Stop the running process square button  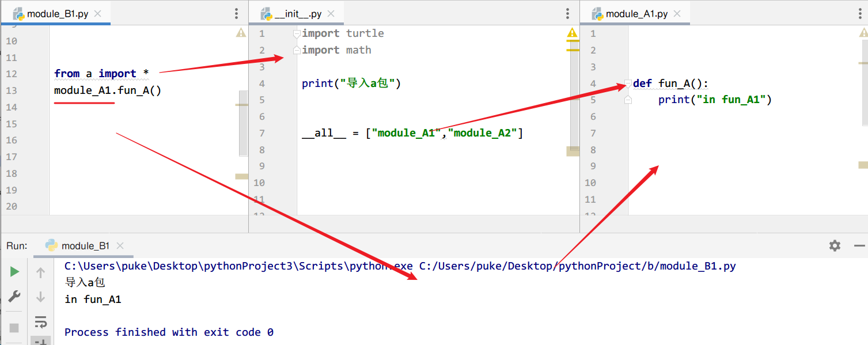coord(14,328)
